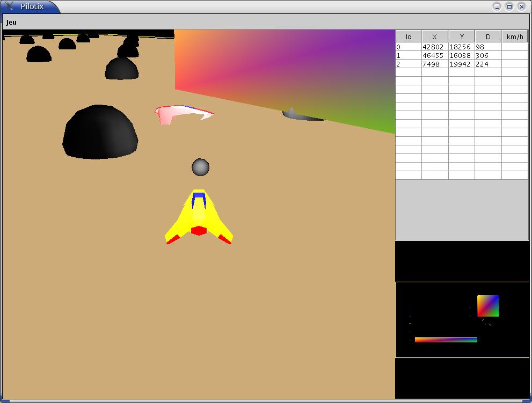This screenshot has height=403, width=532.
Task: Click X value 7498
Action: tap(431, 64)
